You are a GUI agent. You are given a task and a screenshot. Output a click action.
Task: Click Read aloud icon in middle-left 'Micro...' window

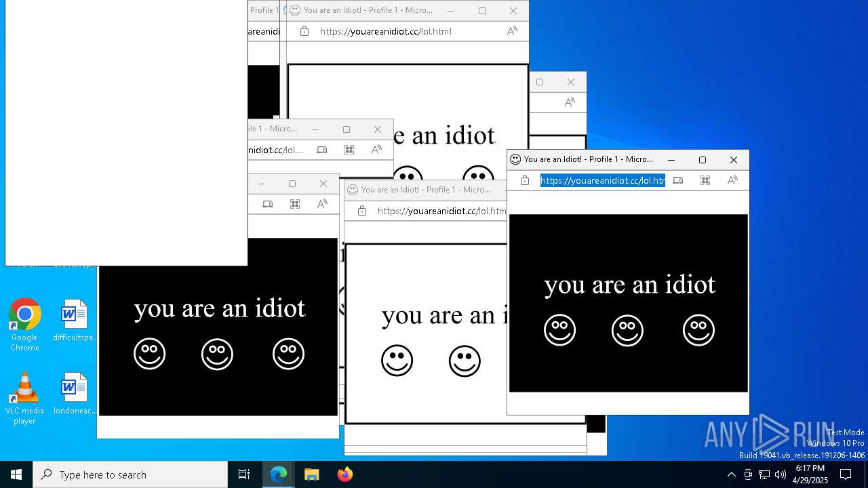pos(376,150)
